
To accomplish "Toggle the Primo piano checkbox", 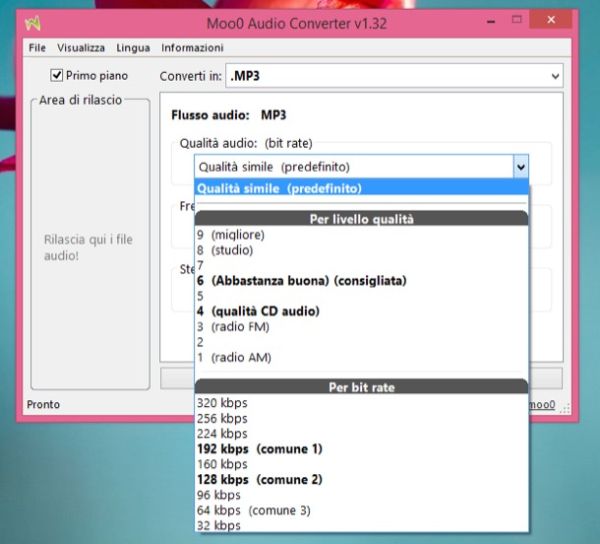I will (57, 75).
